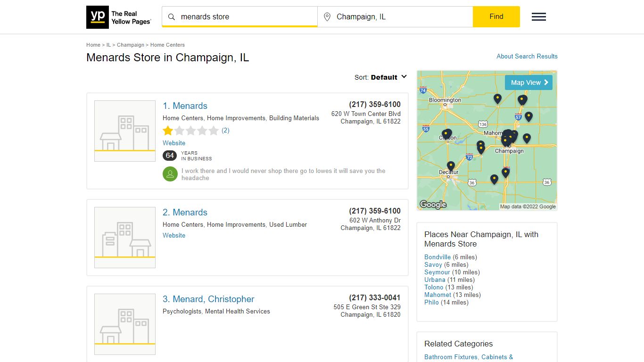Click the star rating for first Menards

point(190,131)
